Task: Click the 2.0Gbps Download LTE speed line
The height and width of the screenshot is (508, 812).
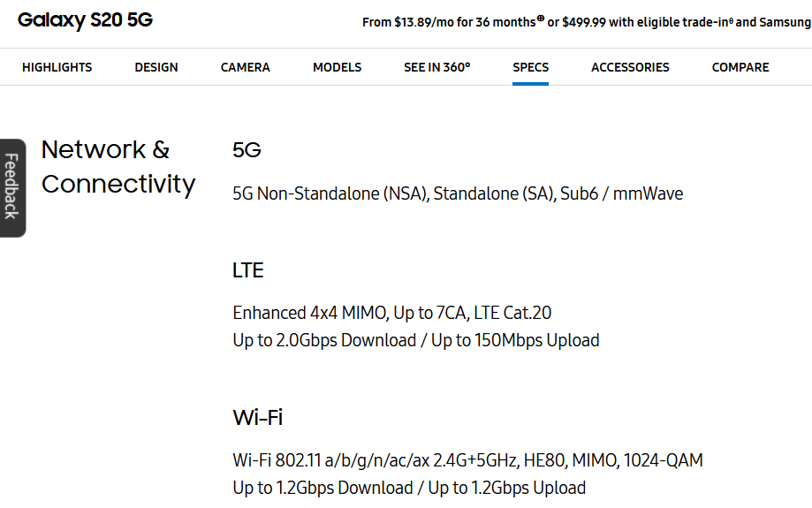Action: coord(415,340)
